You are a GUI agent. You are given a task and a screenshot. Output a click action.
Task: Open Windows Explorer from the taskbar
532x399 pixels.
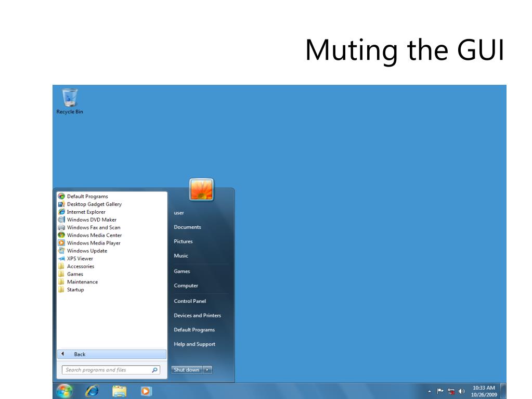119,391
